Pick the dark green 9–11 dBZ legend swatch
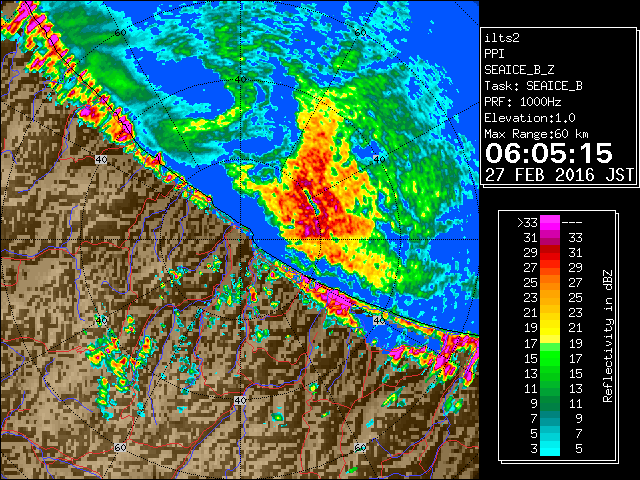 coord(550,403)
